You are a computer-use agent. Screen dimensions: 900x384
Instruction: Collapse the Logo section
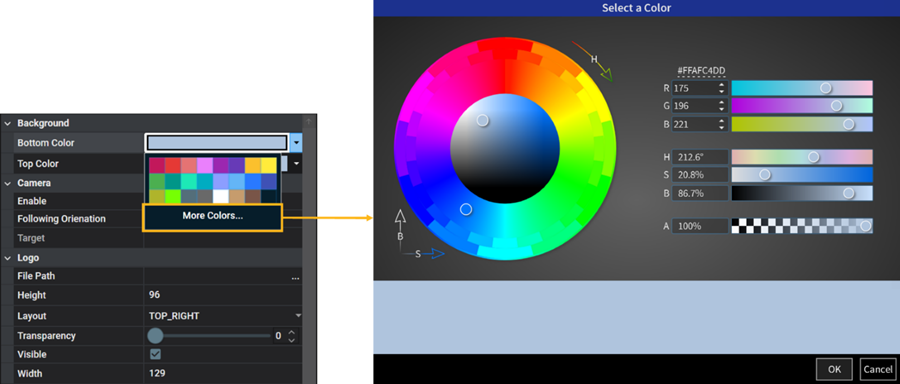pos(8,258)
